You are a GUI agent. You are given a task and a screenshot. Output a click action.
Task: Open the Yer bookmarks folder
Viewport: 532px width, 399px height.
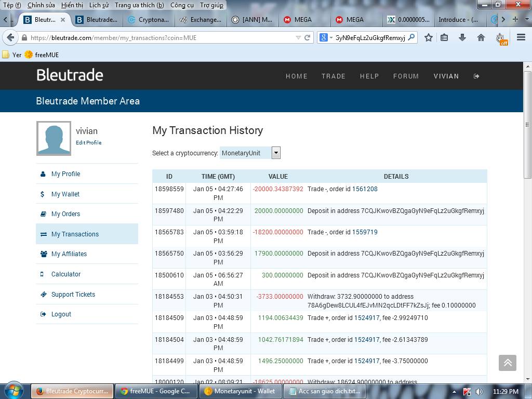click(x=12, y=55)
